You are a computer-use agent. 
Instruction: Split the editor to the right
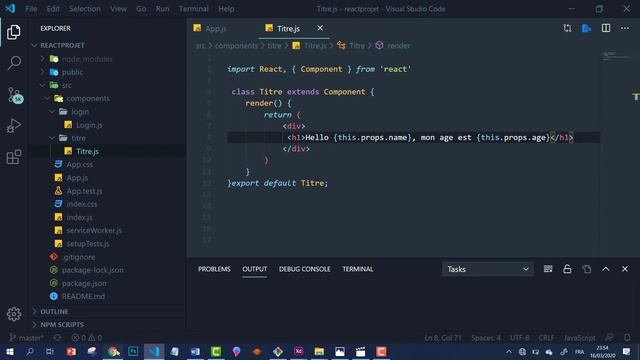tap(606, 28)
